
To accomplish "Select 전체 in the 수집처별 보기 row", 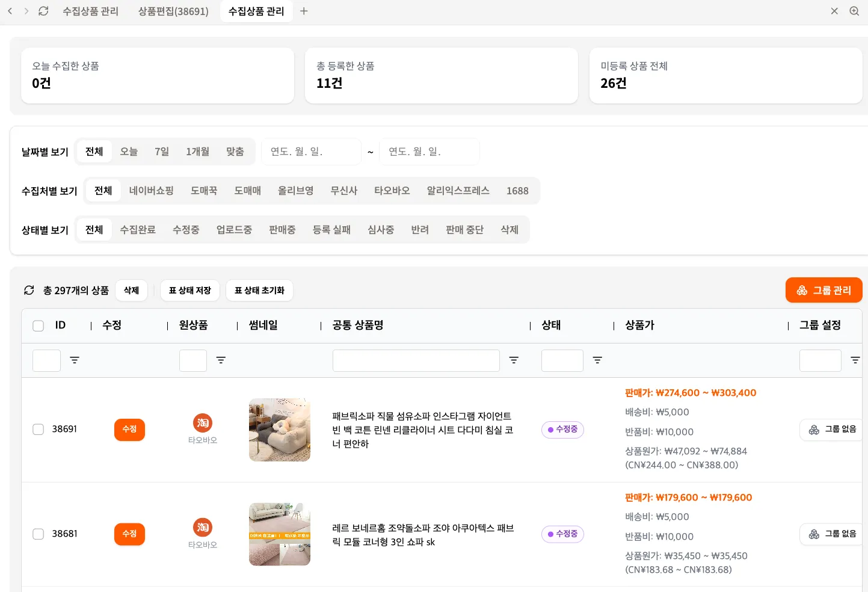I will coord(103,191).
